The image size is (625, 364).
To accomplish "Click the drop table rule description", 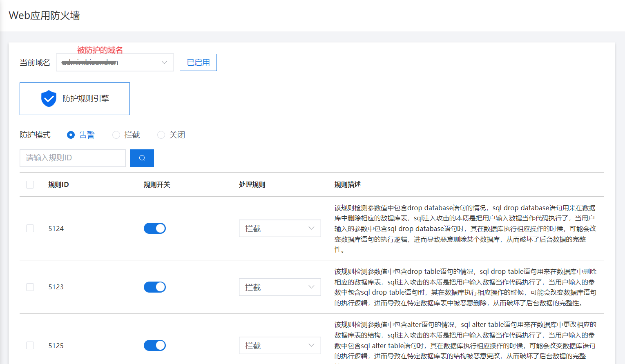I will tap(465, 287).
